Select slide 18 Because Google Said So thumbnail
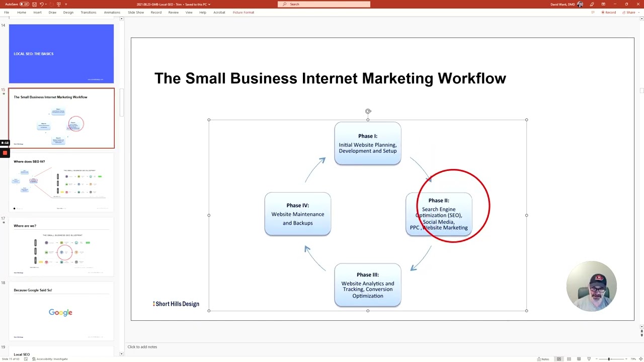Viewport: 644px width, 362px height. coord(61,311)
